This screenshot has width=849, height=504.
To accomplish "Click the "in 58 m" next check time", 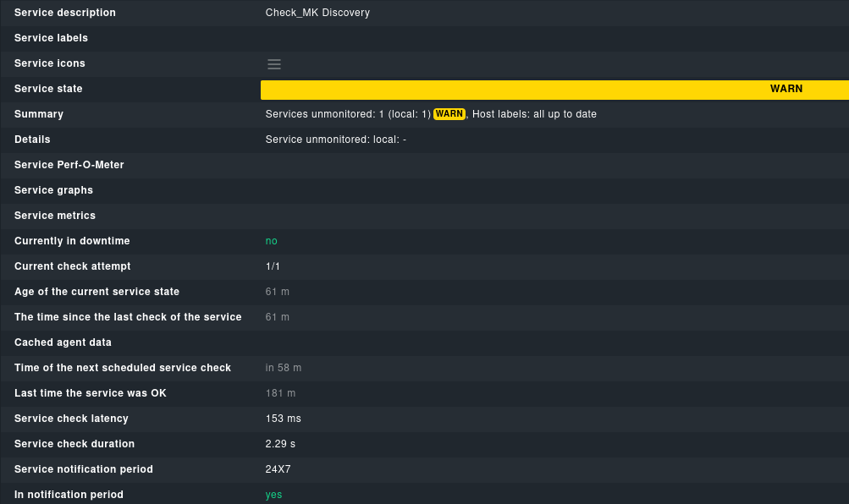I will pyautogui.click(x=284, y=368).
